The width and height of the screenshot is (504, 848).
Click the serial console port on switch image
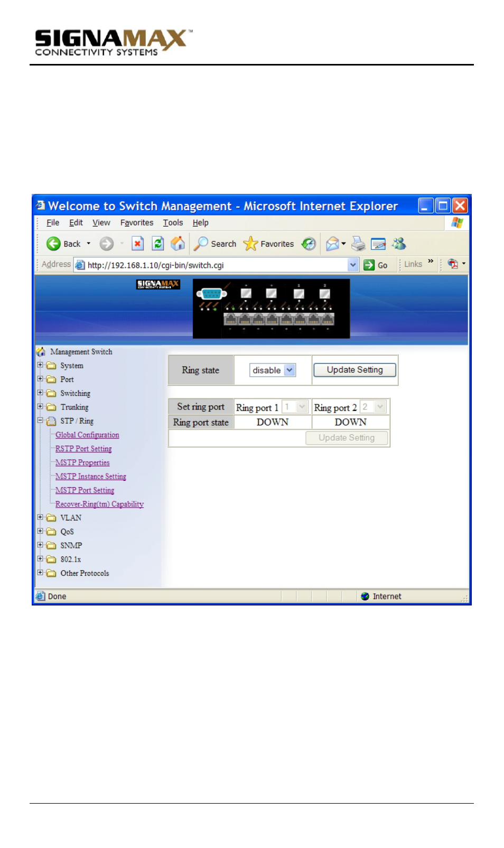211,294
